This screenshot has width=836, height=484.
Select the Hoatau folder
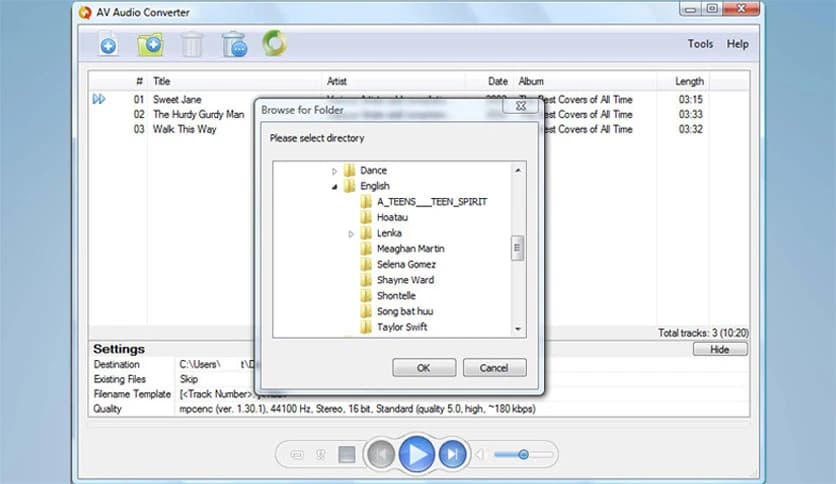click(392, 217)
